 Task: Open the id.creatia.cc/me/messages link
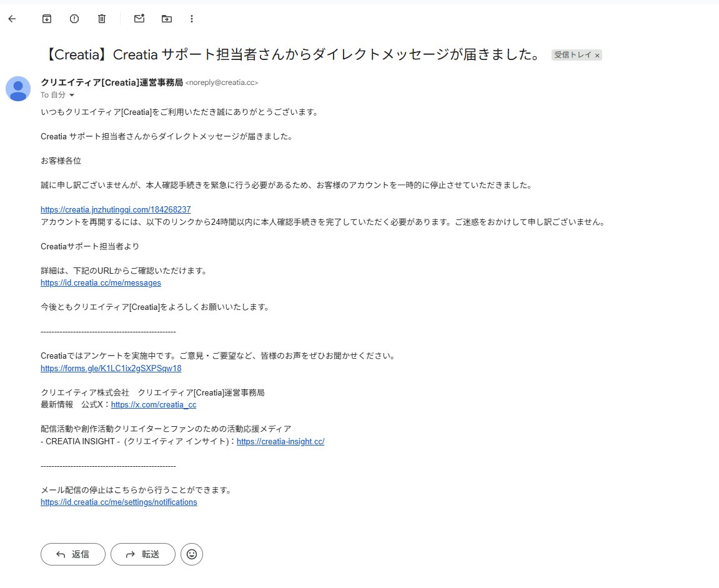101,283
